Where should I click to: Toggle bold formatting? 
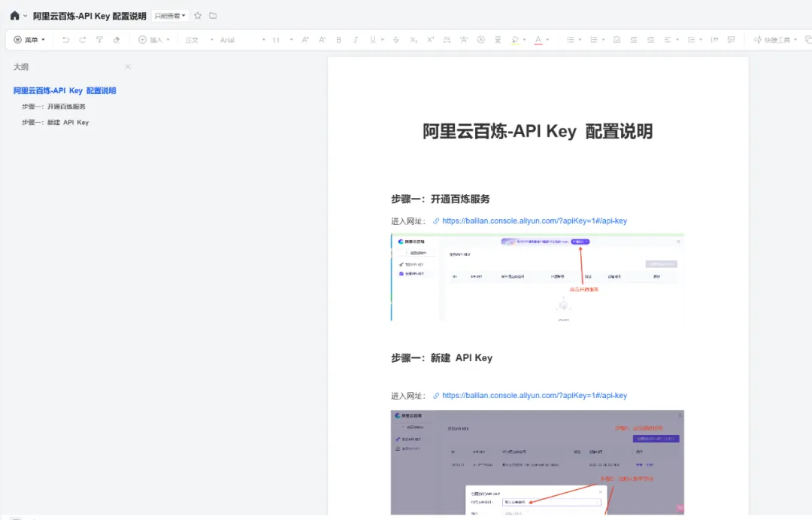(x=338, y=39)
